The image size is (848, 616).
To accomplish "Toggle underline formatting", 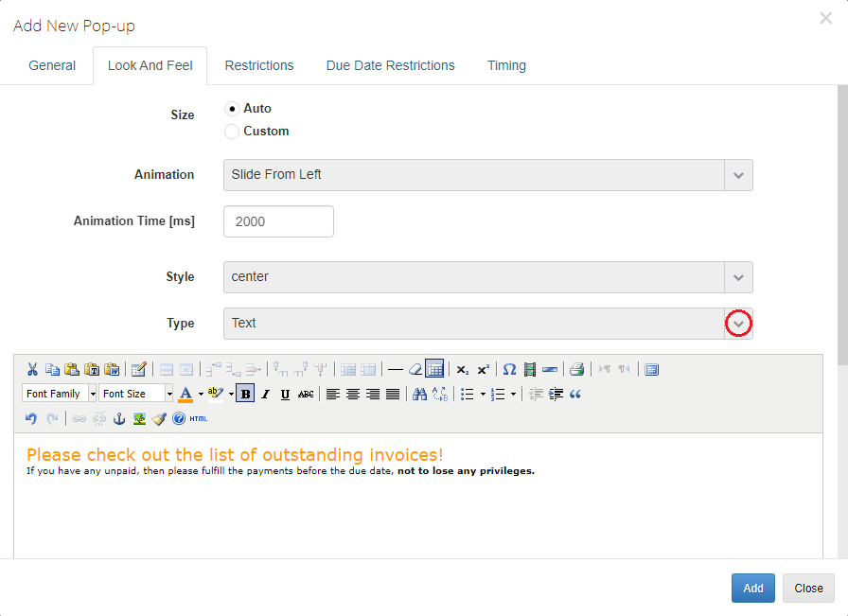I will click(x=285, y=395).
